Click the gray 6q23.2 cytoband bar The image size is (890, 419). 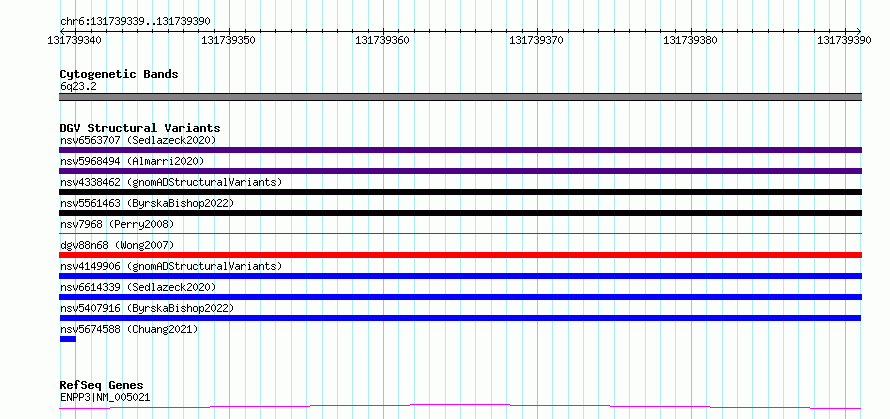point(460,97)
